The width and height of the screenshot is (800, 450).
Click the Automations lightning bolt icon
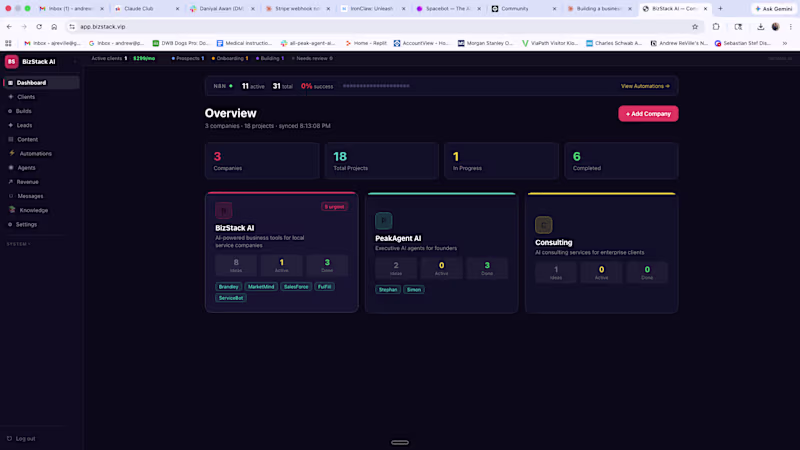(12, 153)
